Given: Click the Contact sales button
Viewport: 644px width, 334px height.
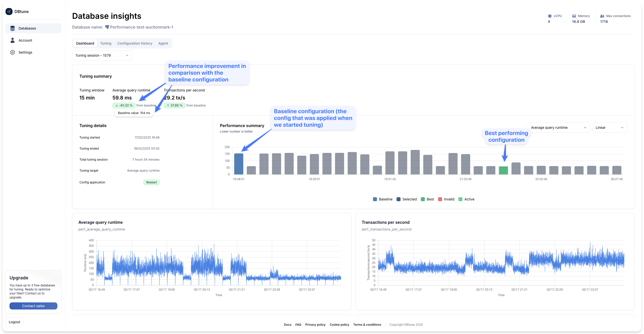Looking at the screenshot, I should pos(33,306).
